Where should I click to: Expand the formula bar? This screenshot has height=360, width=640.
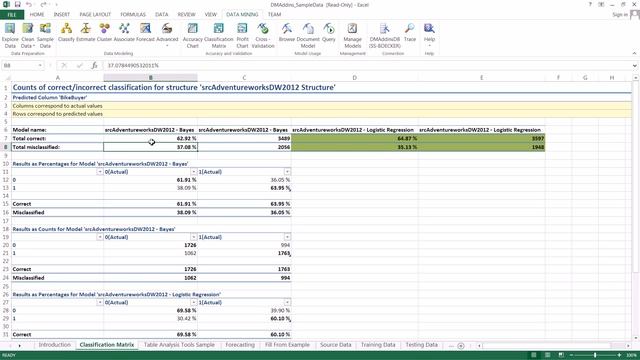(635, 65)
